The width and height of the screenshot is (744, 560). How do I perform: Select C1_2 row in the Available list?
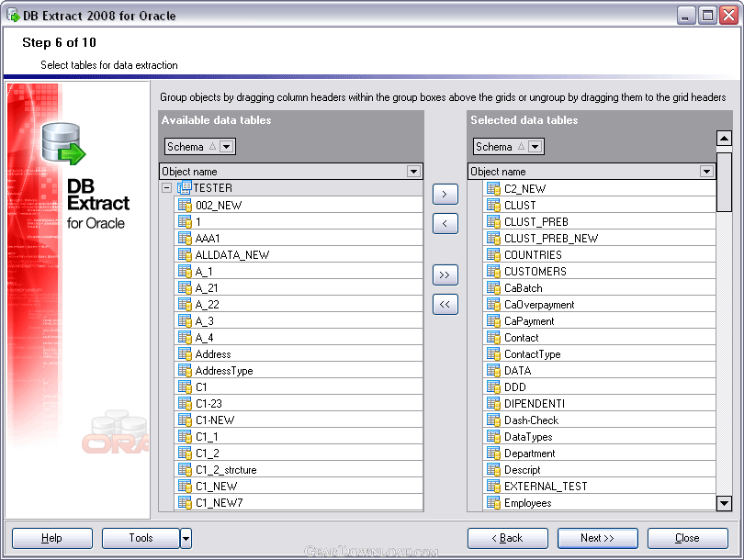(299, 453)
